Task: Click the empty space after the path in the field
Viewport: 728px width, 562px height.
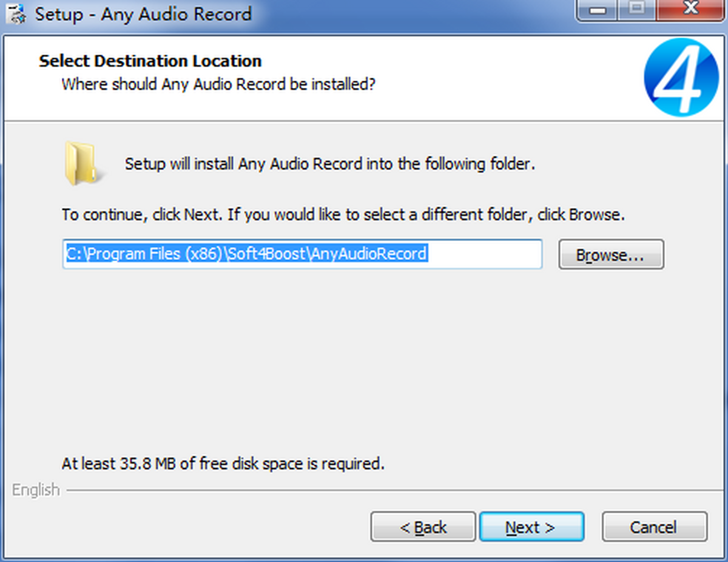Action: 485,254
